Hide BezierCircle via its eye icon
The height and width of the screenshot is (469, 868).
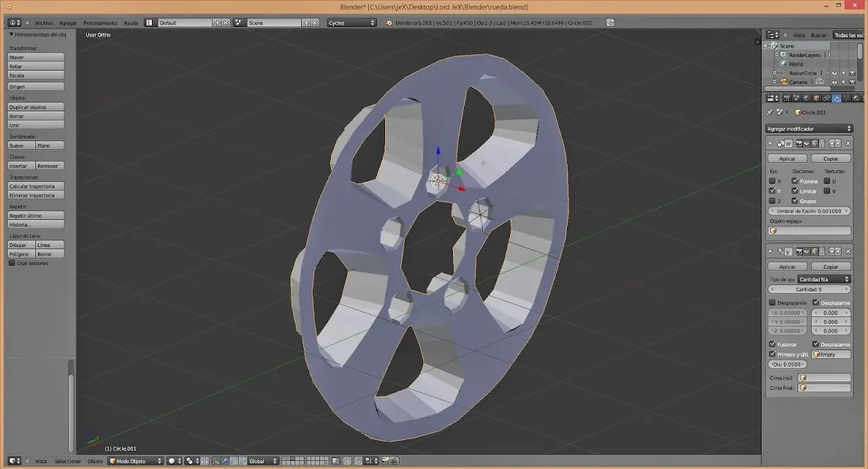tap(834, 73)
